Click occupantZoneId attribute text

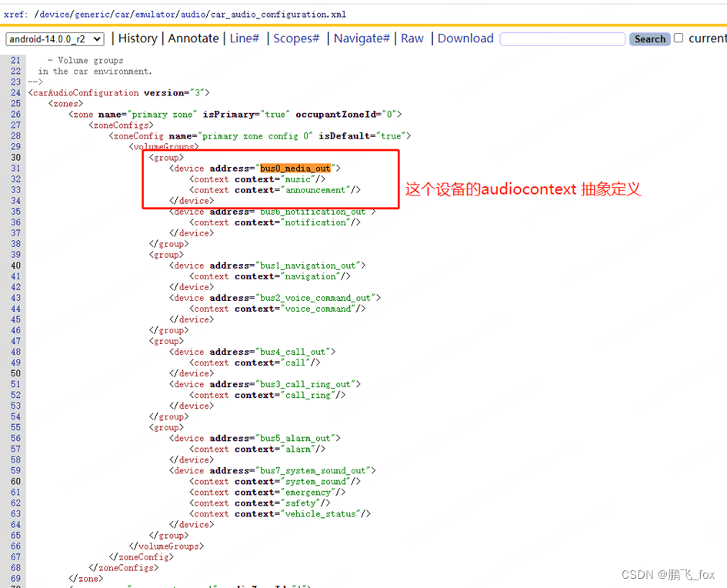coord(335,115)
